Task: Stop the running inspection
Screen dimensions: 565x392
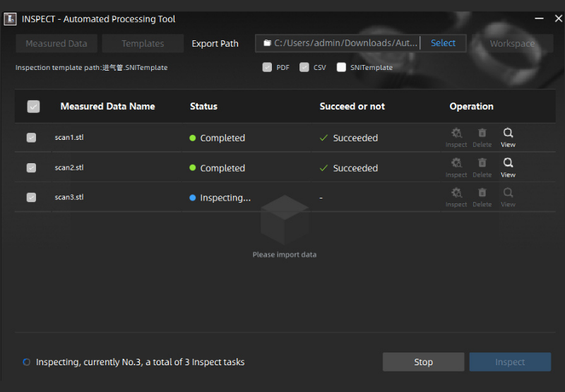Action: 423,362
